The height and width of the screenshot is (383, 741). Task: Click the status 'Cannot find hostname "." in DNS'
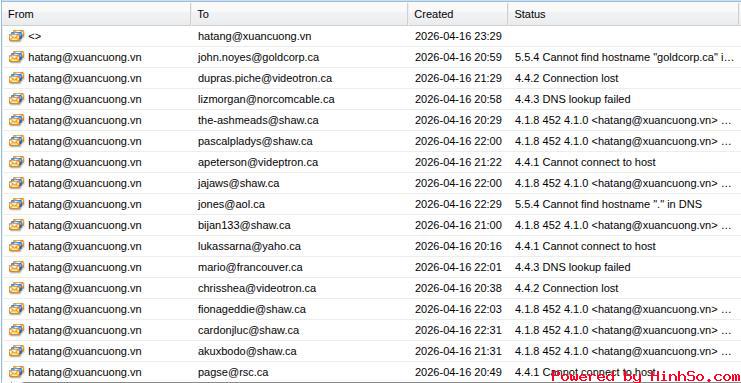click(x=608, y=204)
